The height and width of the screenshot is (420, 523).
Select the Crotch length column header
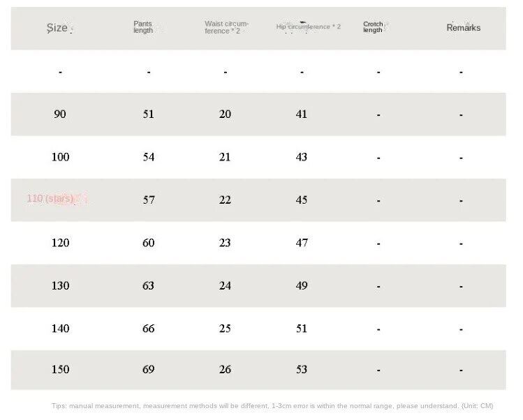[373, 27]
